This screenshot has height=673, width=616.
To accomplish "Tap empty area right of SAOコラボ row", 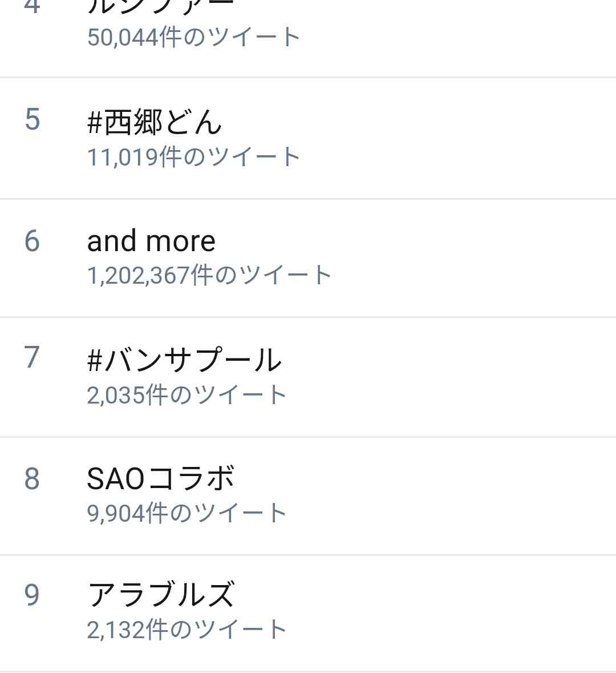I will [429, 496].
